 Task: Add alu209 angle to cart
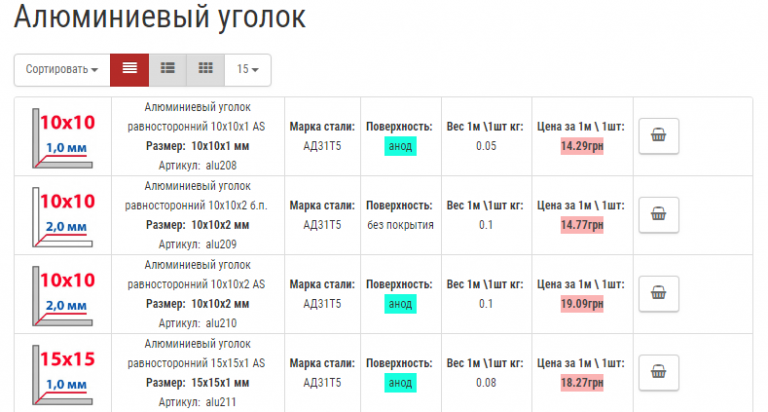tap(658, 213)
